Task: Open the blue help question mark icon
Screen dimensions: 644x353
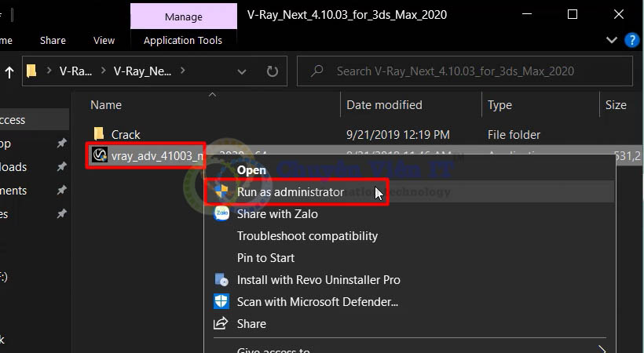Action: click(x=631, y=39)
